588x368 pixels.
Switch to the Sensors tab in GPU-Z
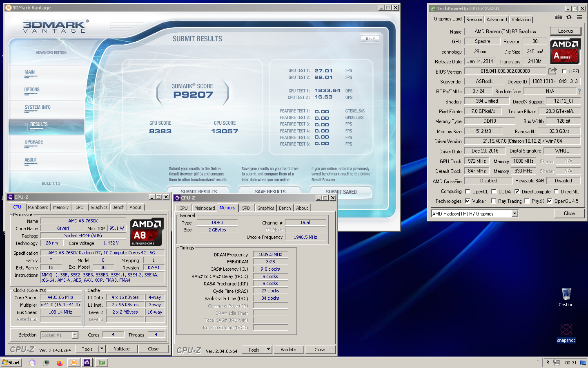[x=474, y=19]
